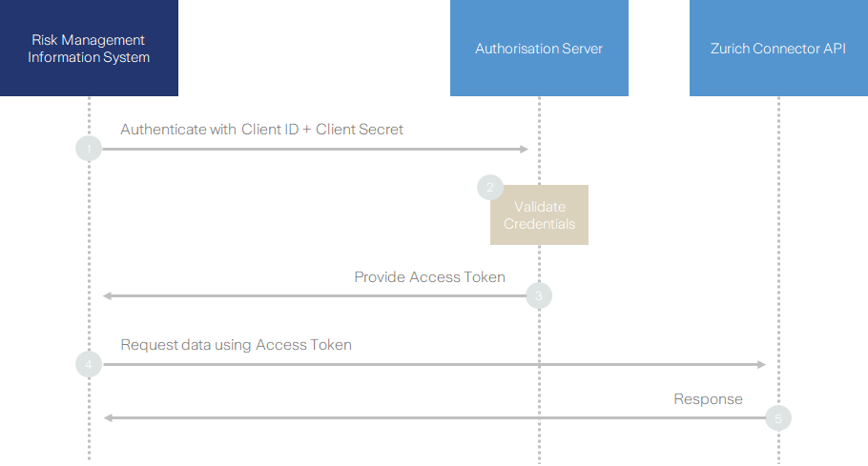Select the step 4 numbered circle
Viewport: 868px width, 466px height.
click(x=89, y=365)
